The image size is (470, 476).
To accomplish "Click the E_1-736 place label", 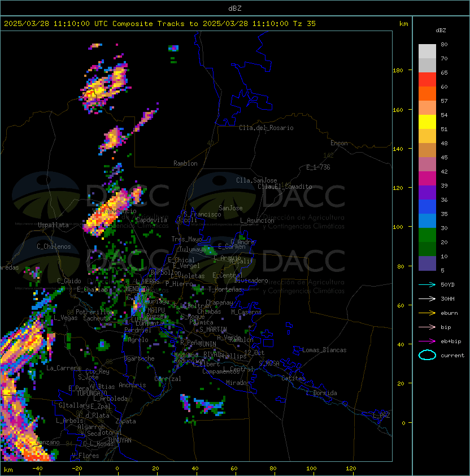I will coord(318,167).
